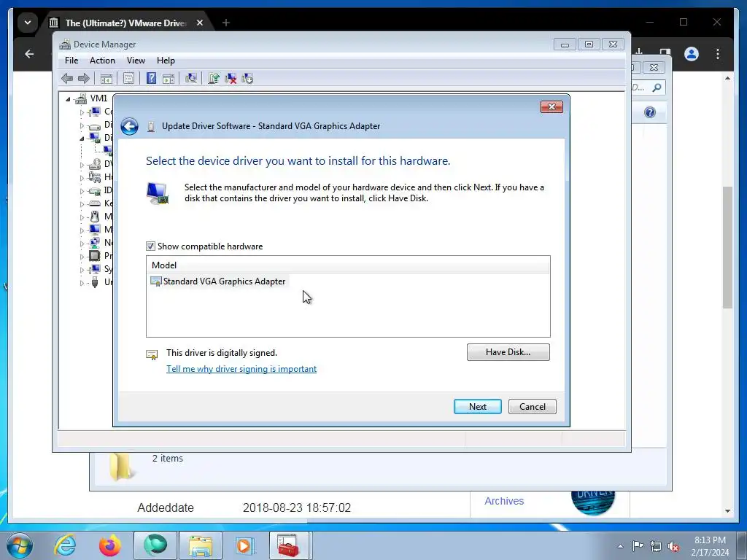Click the blue help icon in Explorer window
Screen dimensions: 747x560
click(x=650, y=112)
